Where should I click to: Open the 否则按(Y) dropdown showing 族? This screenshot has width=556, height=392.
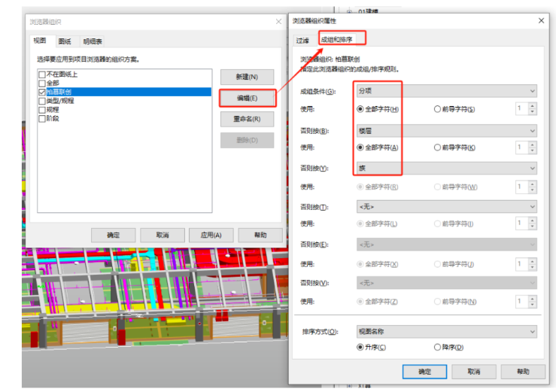pos(447,168)
